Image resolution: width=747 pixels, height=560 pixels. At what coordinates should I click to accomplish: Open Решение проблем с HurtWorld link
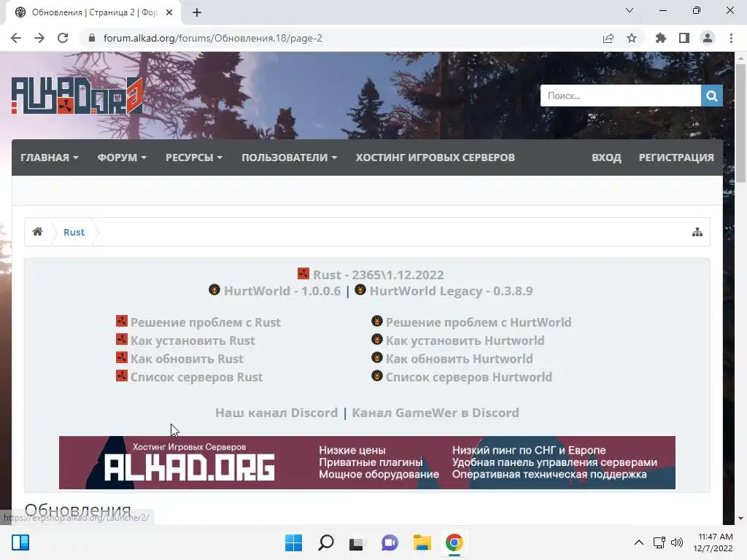click(479, 322)
